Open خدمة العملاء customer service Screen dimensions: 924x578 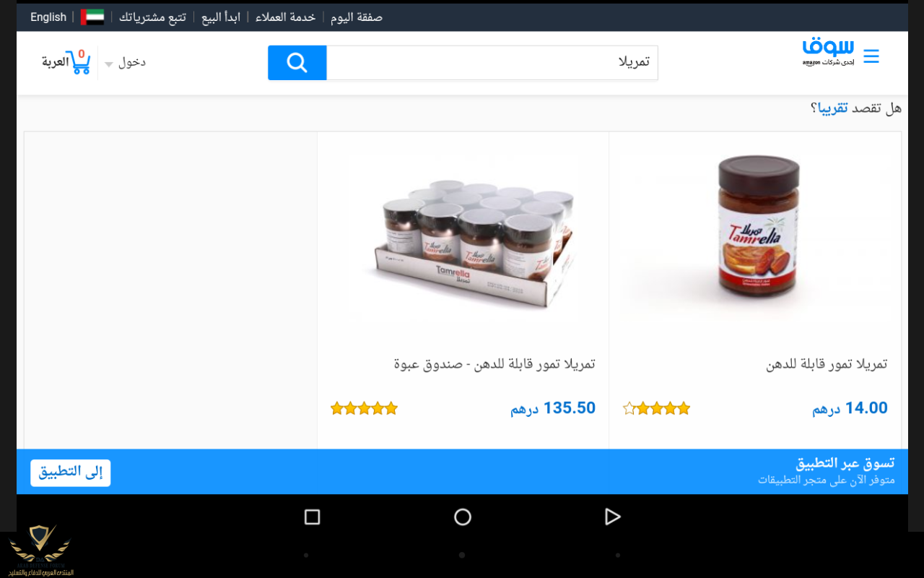pos(285,17)
